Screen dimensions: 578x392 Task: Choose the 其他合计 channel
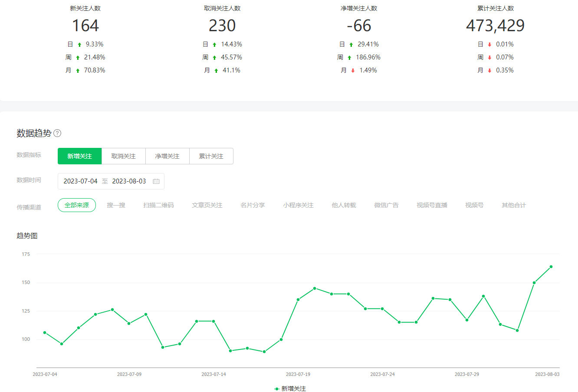tap(514, 205)
